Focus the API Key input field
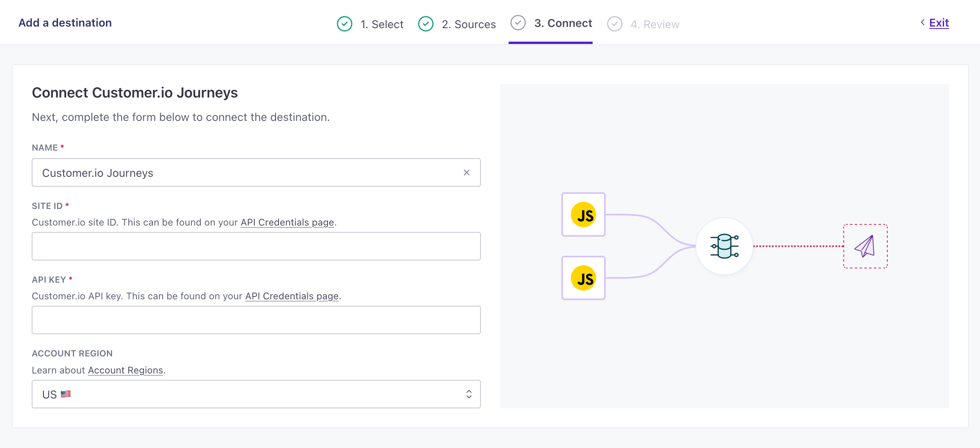The height and width of the screenshot is (448, 980). 256,320
